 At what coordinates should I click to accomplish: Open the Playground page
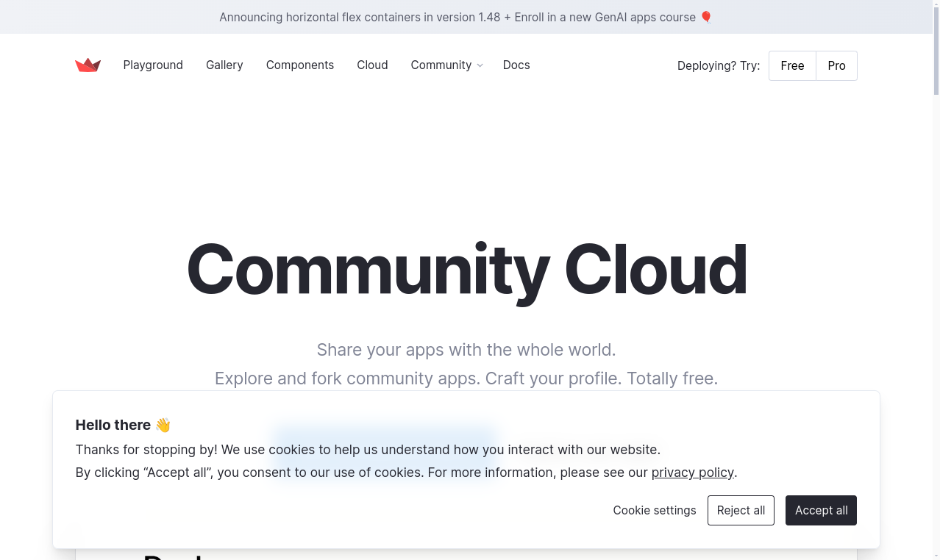click(x=153, y=65)
